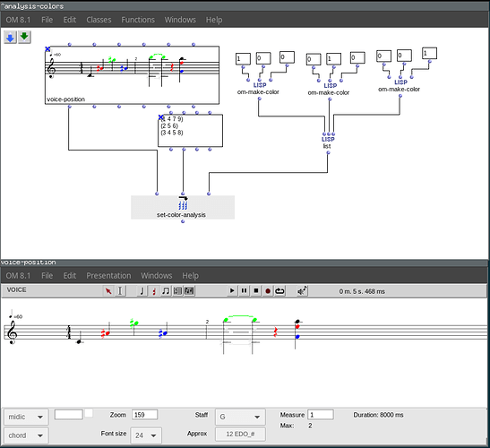The height and width of the screenshot is (448, 490).
Task: Open the Functions menu
Action: pyautogui.click(x=138, y=20)
